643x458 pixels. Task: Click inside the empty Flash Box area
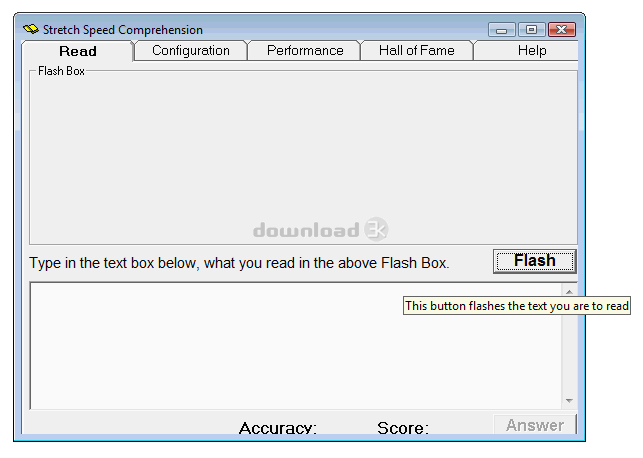[303, 158]
